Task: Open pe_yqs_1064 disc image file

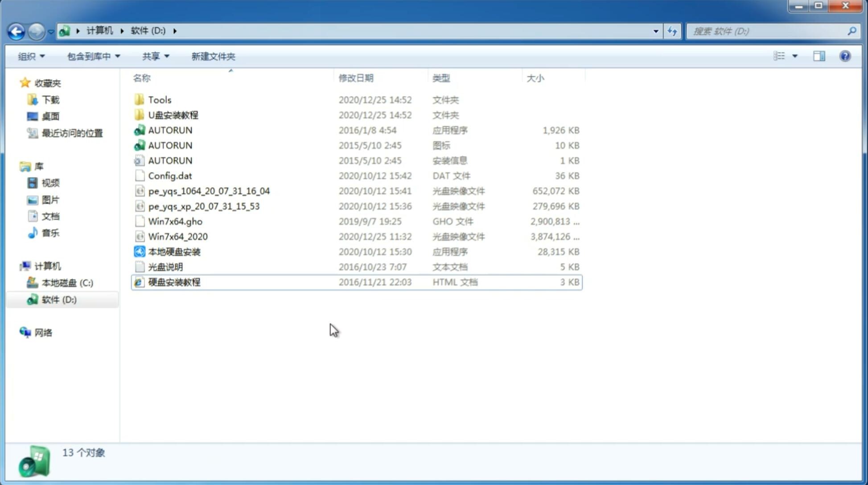Action: tap(209, 190)
